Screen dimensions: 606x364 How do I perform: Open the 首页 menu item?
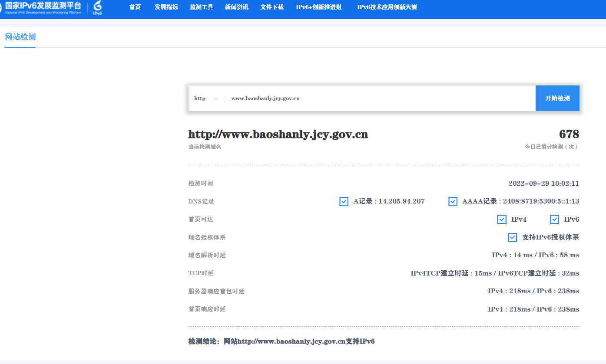tap(135, 7)
